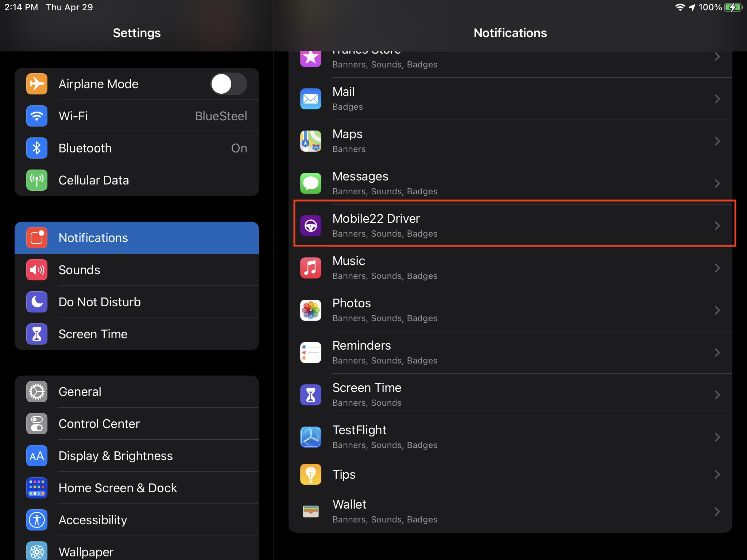Tap the chevron beside Screen Time notifications

717,395
